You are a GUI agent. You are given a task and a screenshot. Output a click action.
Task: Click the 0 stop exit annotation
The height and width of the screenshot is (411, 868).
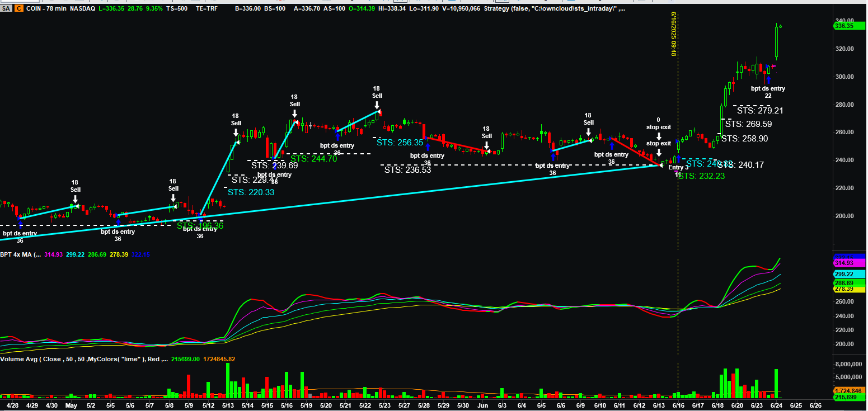coord(658,124)
